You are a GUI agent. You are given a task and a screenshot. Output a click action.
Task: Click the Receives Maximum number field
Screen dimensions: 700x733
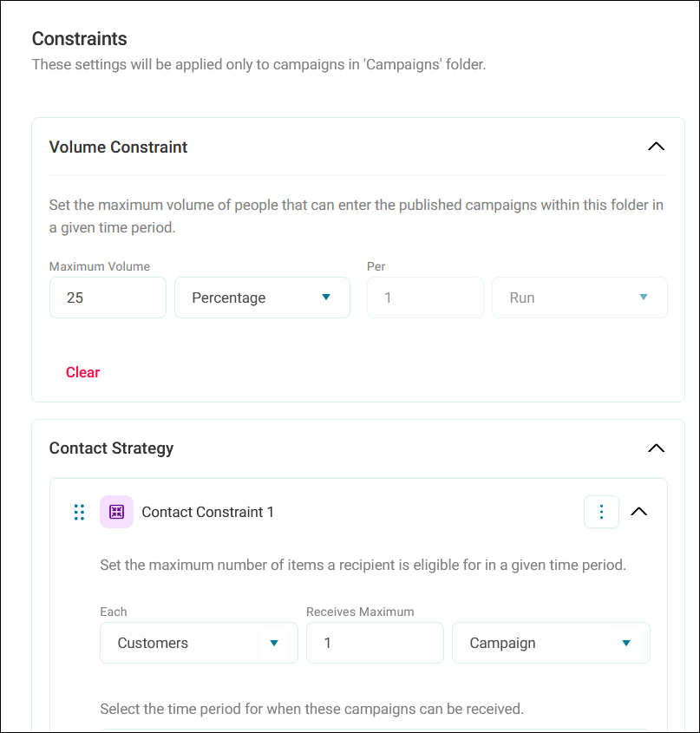coord(375,643)
